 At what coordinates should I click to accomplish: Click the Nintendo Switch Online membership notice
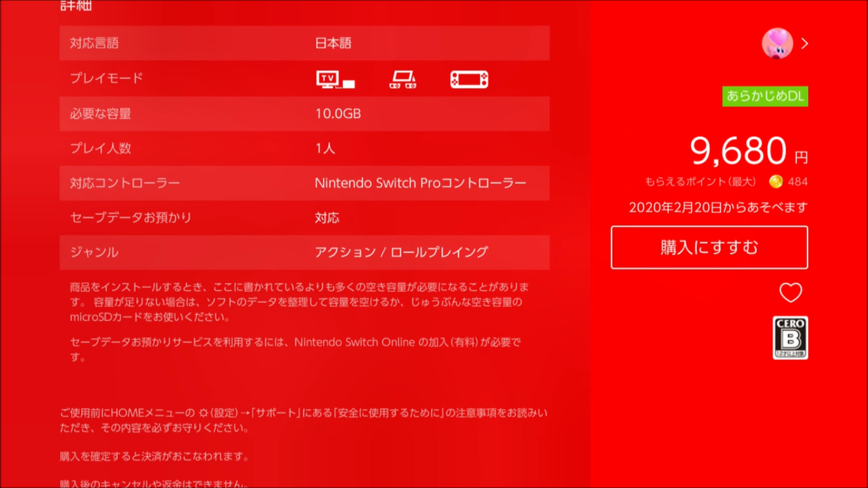click(296, 349)
